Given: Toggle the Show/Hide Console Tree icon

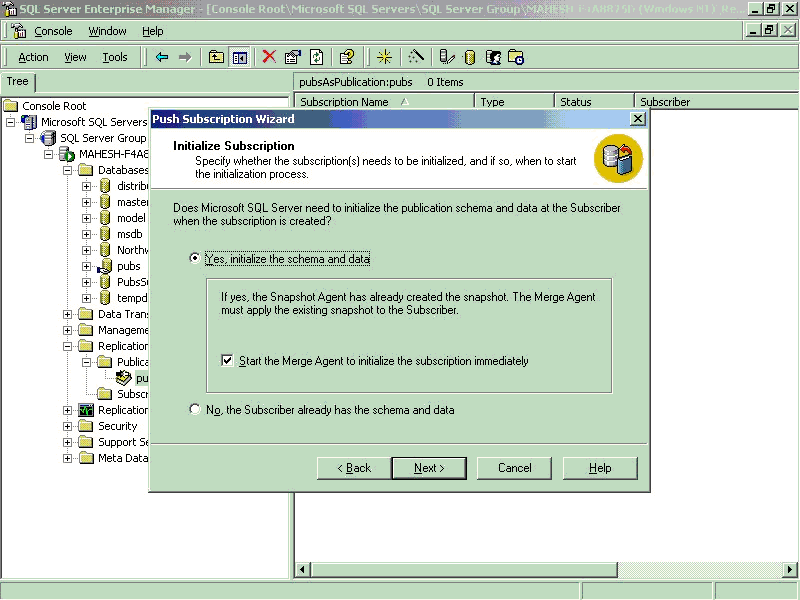Looking at the screenshot, I should point(240,57).
